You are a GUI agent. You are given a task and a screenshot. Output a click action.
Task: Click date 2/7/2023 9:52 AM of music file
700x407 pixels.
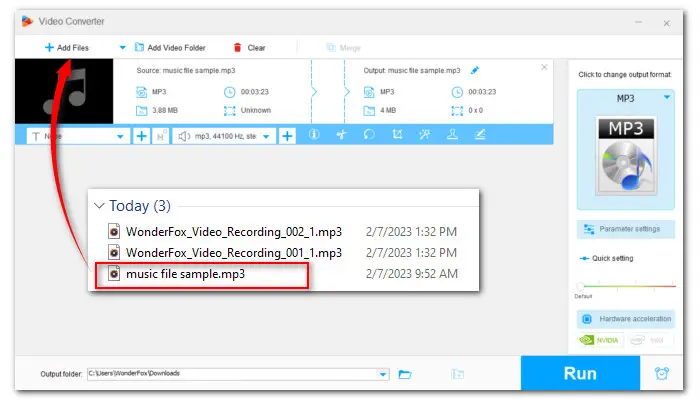pos(412,274)
